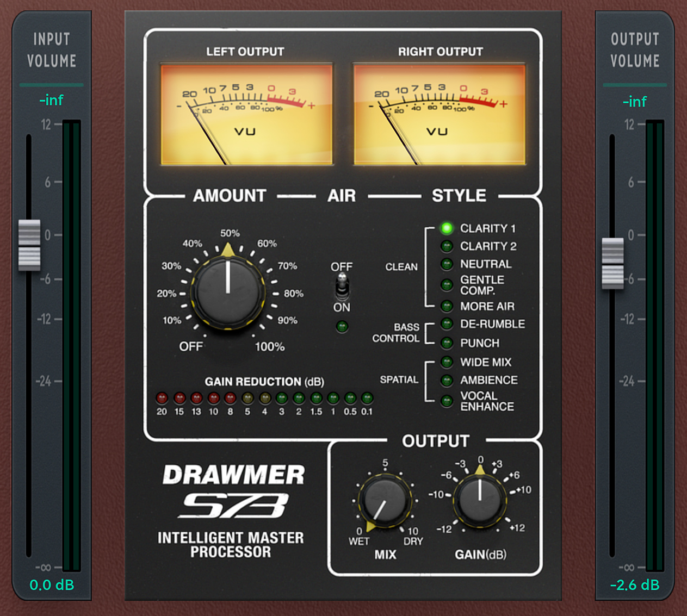Switch to the More Air style
This screenshot has height=616, width=687.
tap(447, 306)
